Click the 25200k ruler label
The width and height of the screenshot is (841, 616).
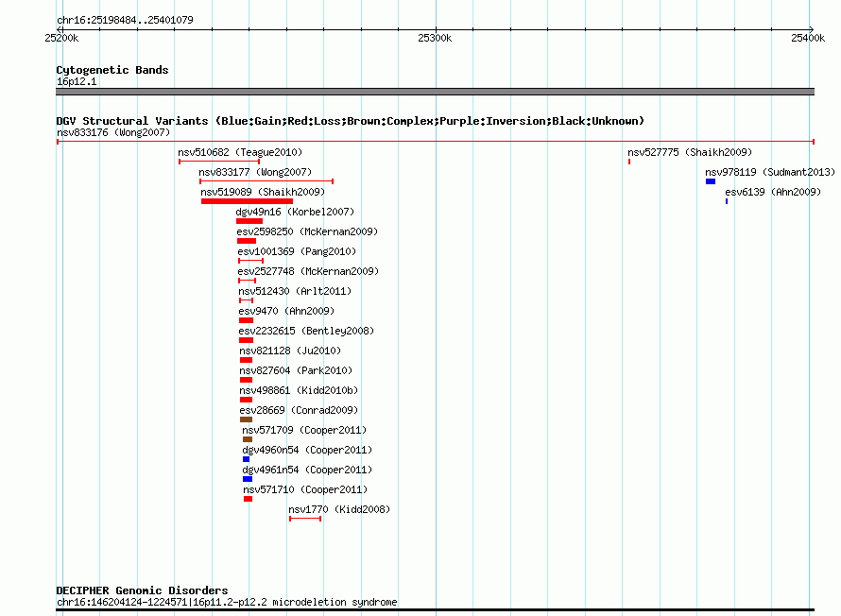pyautogui.click(x=61, y=38)
